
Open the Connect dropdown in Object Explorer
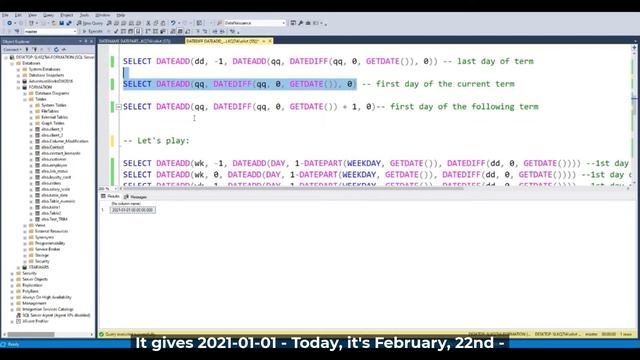[12, 49]
